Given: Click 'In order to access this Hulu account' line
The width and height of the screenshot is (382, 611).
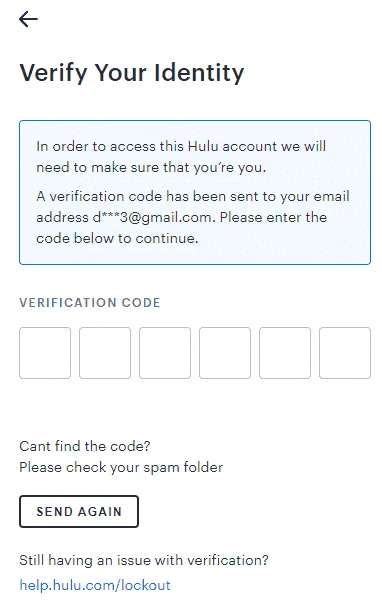Looking at the screenshot, I should tap(181, 146).
